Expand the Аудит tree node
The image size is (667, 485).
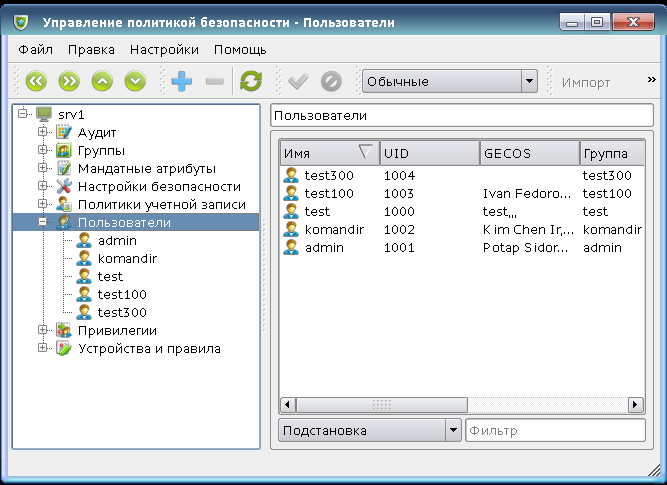[x=43, y=132]
